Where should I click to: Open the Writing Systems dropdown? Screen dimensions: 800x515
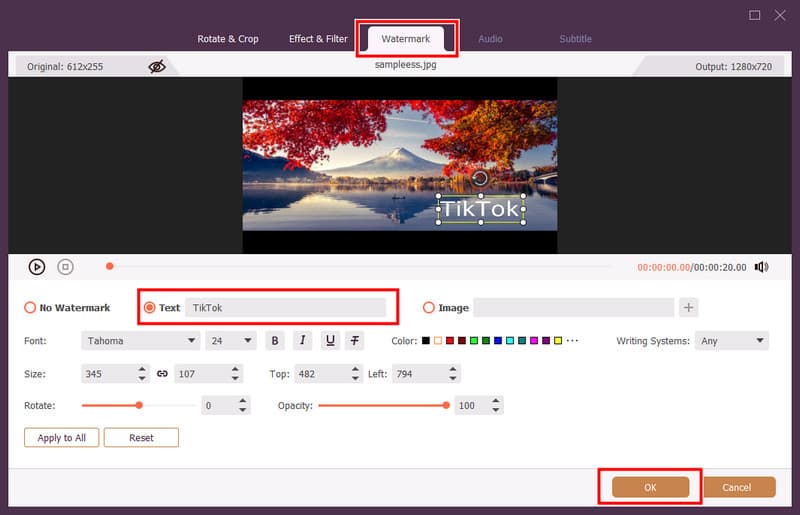point(732,341)
